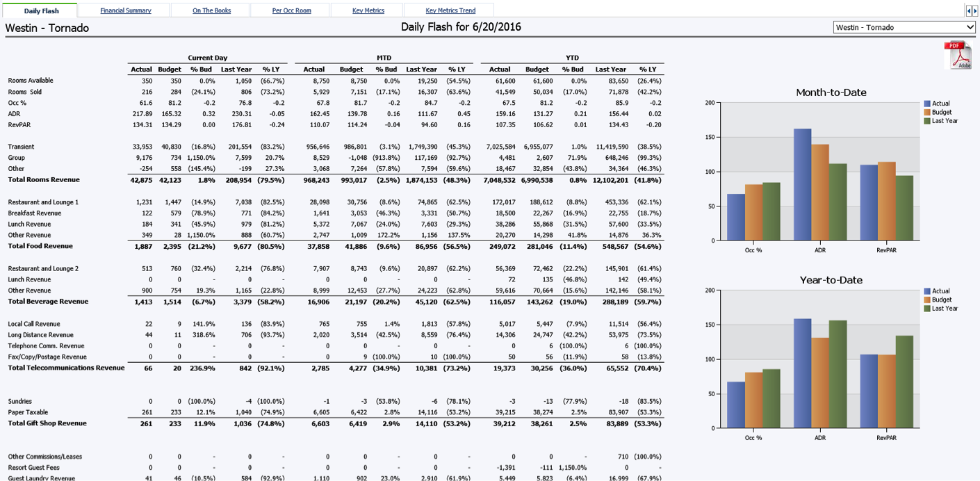
Task: Click the blue Occ % Actual bar in Year-to-Date chart
Action: pos(736,405)
